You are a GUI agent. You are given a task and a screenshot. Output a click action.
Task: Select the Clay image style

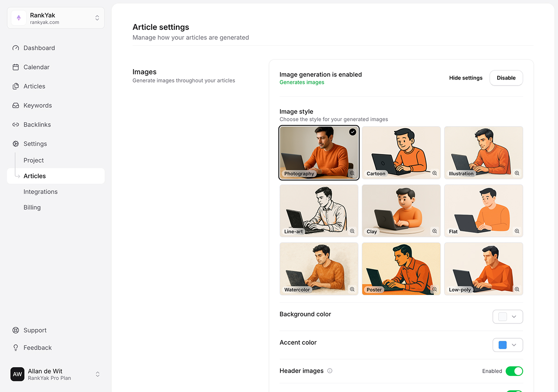(401, 211)
